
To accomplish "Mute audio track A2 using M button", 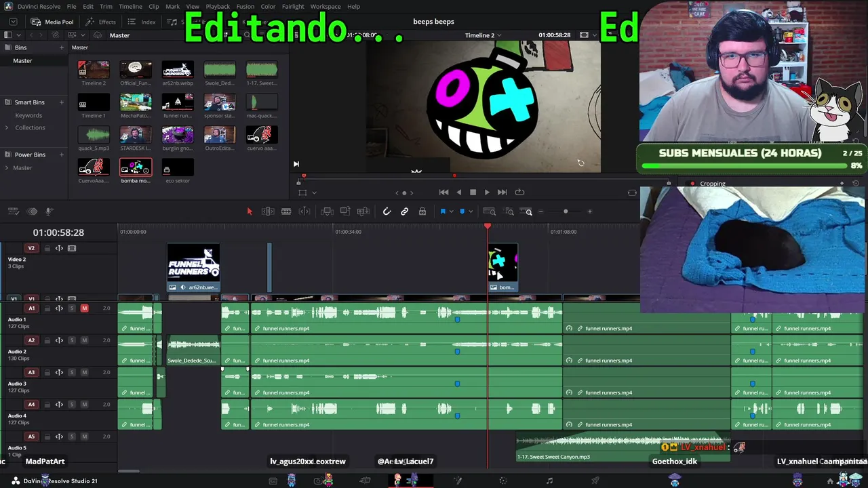I will click(x=84, y=340).
